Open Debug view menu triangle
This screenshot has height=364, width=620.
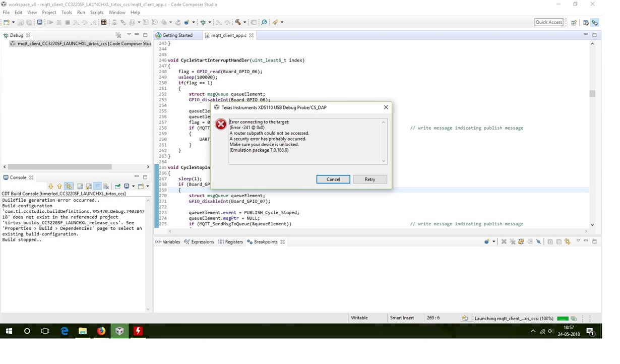[x=129, y=34]
